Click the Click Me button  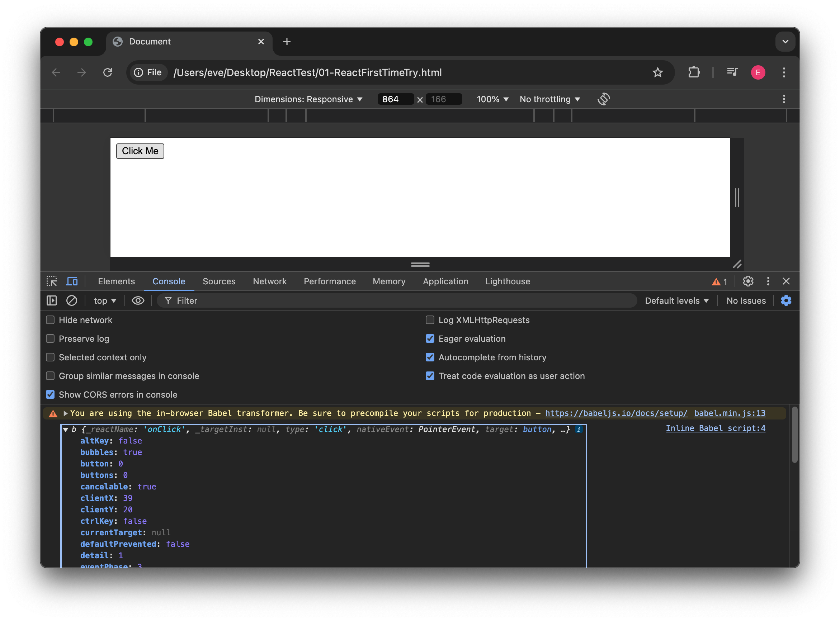pos(140,151)
